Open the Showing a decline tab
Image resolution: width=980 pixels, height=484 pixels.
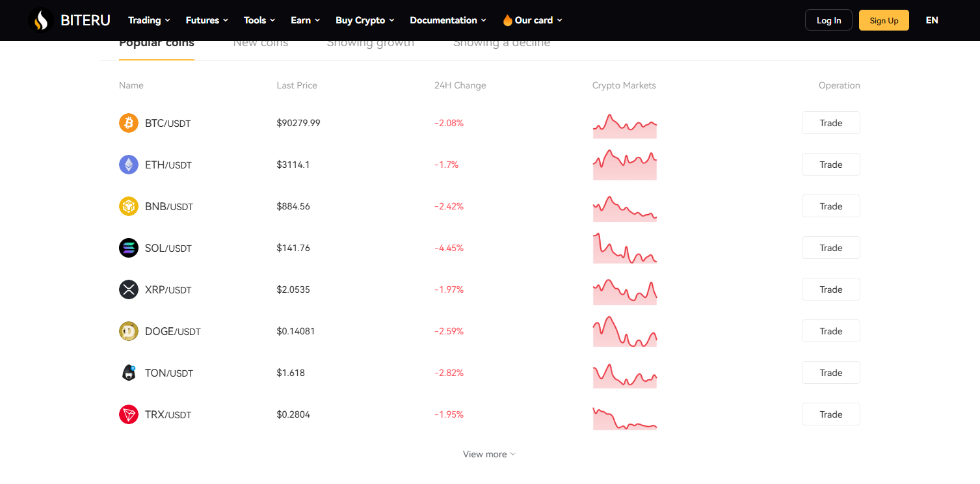pyautogui.click(x=501, y=44)
